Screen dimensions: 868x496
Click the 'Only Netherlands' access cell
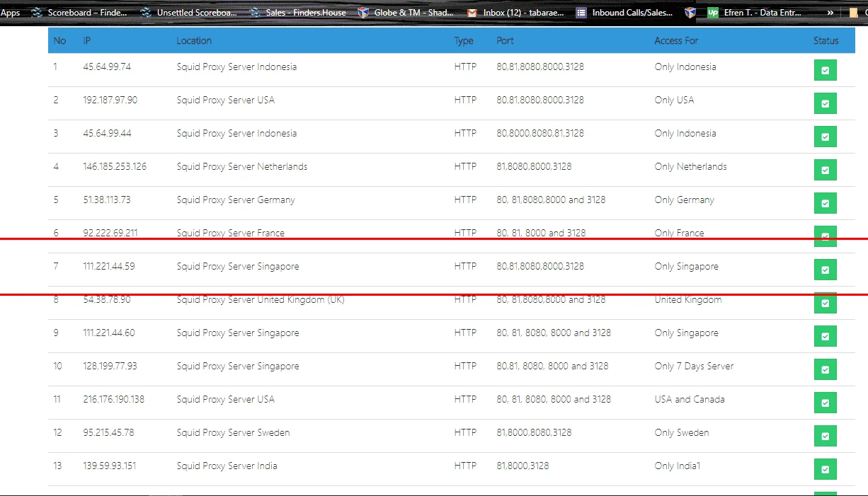pyautogui.click(x=690, y=166)
